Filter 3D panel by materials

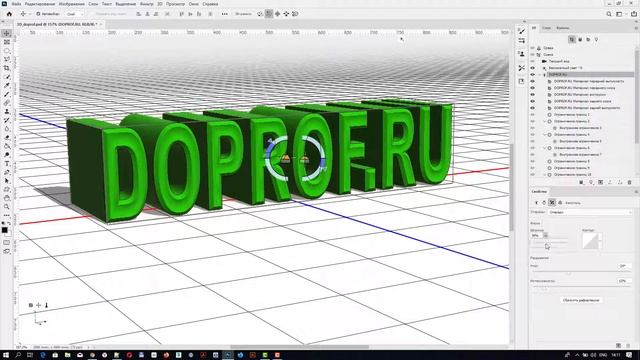pyautogui.click(x=588, y=40)
